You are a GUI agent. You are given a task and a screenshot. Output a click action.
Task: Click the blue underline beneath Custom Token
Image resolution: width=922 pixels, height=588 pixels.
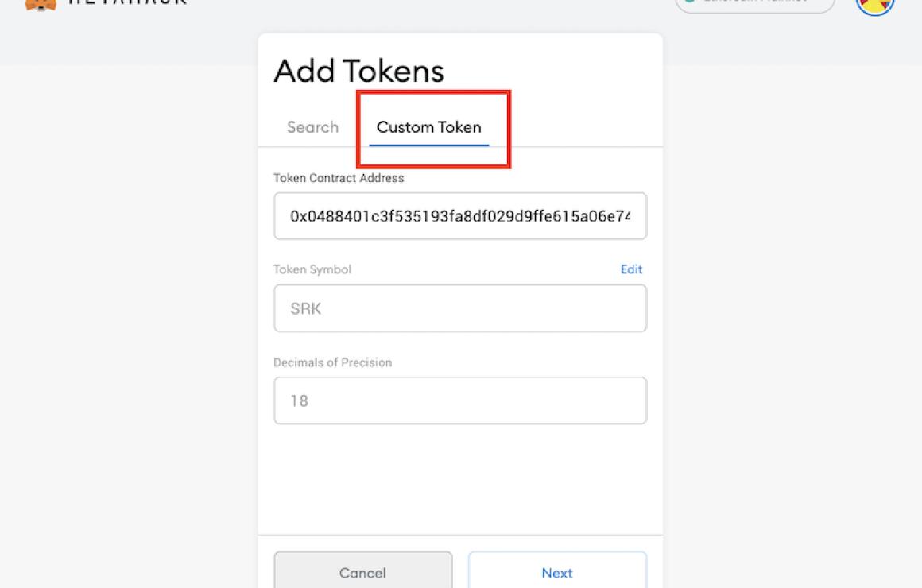[429, 145]
